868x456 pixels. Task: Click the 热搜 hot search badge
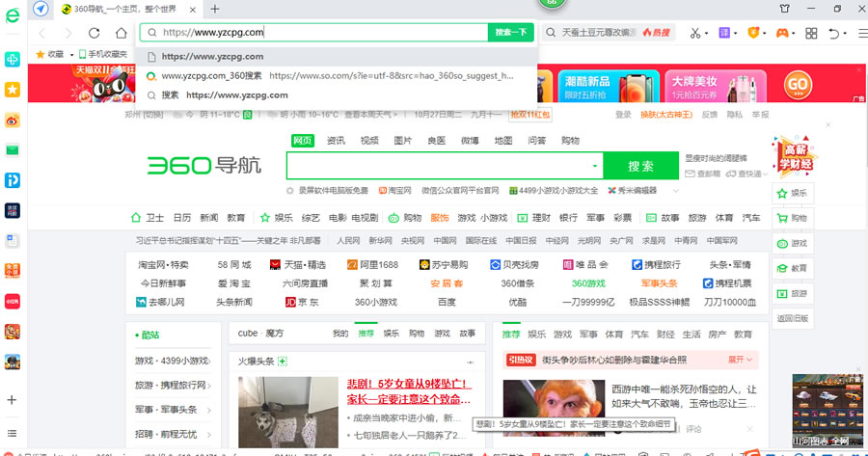pos(657,33)
